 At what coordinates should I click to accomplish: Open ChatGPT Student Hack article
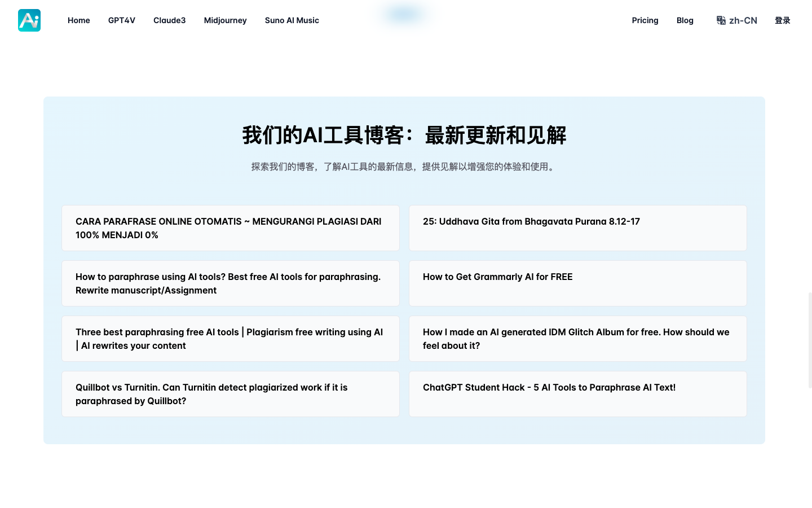[578, 394]
